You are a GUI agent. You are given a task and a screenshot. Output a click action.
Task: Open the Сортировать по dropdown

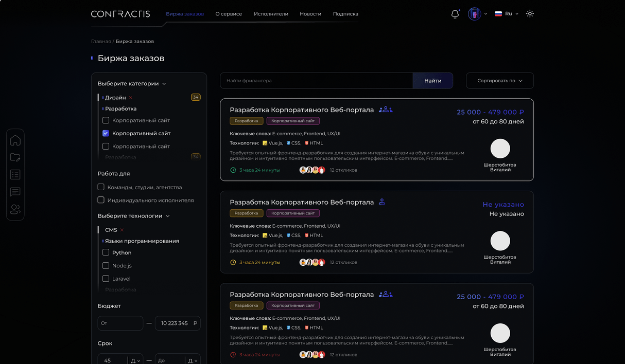click(x=499, y=81)
